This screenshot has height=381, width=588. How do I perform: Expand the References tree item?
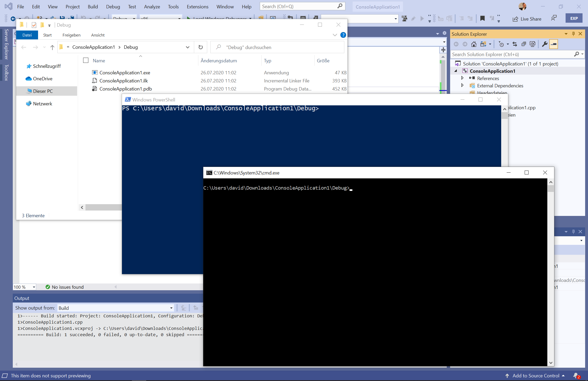point(462,78)
